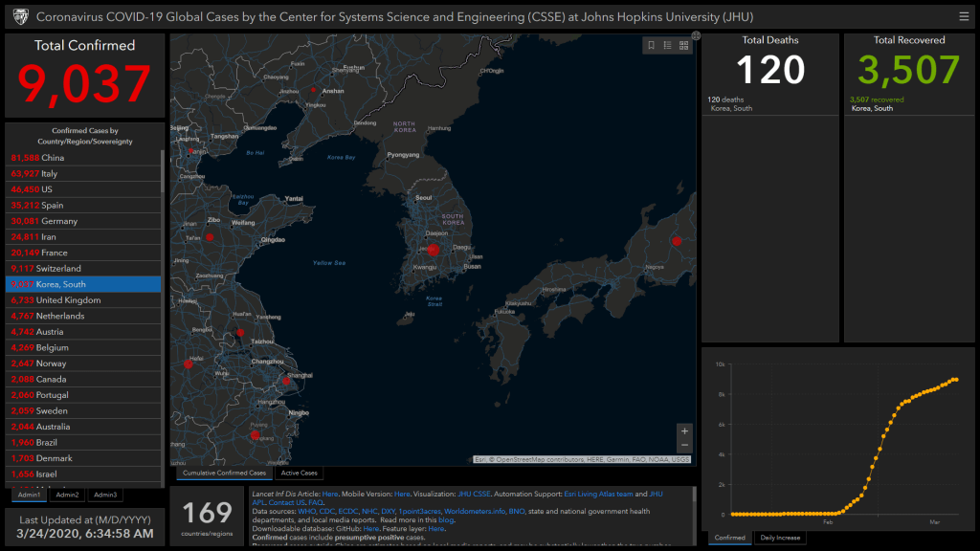This screenshot has height=551, width=980.
Task: Open the DXY data source link
Action: pyautogui.click(x=389, y=512)
